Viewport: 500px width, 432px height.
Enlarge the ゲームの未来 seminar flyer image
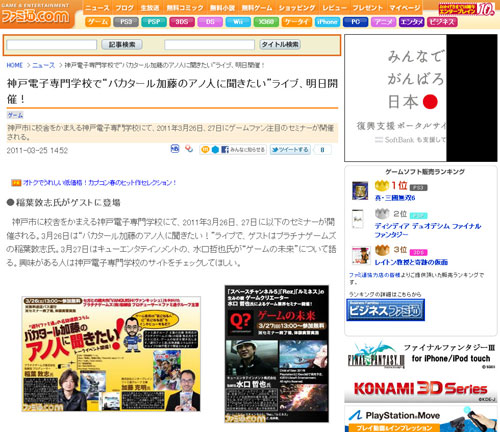coord(277,354)
